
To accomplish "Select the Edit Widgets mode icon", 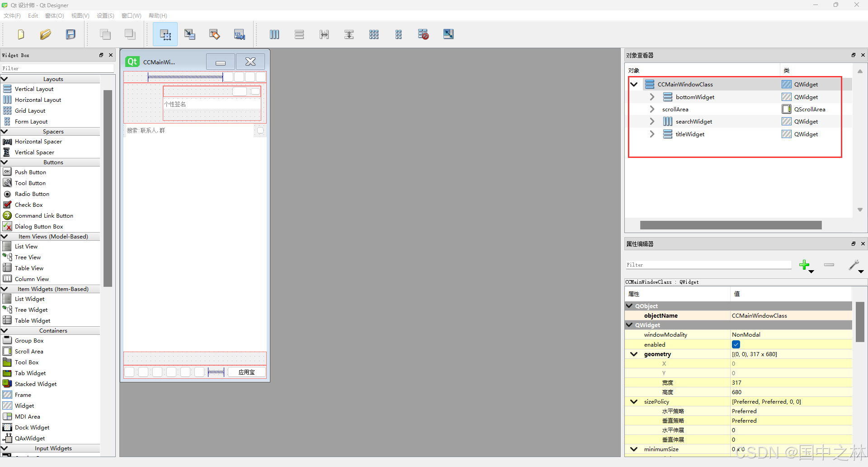I will point(165,34).
